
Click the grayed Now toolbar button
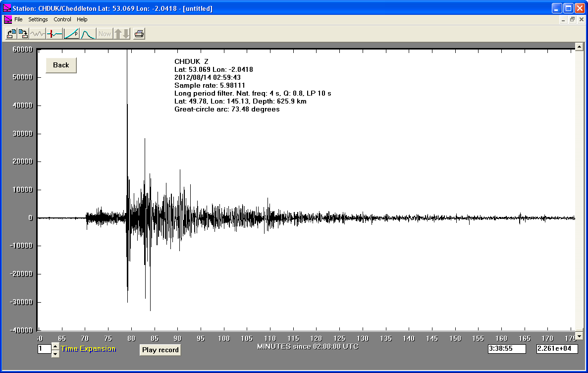click(105, 34)
